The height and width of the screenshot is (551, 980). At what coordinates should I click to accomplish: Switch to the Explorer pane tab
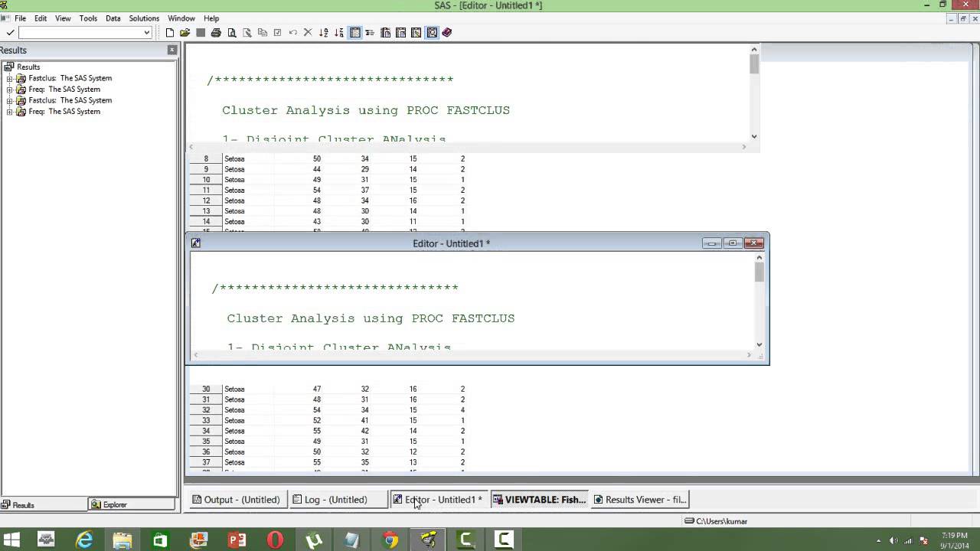(132, 505)
